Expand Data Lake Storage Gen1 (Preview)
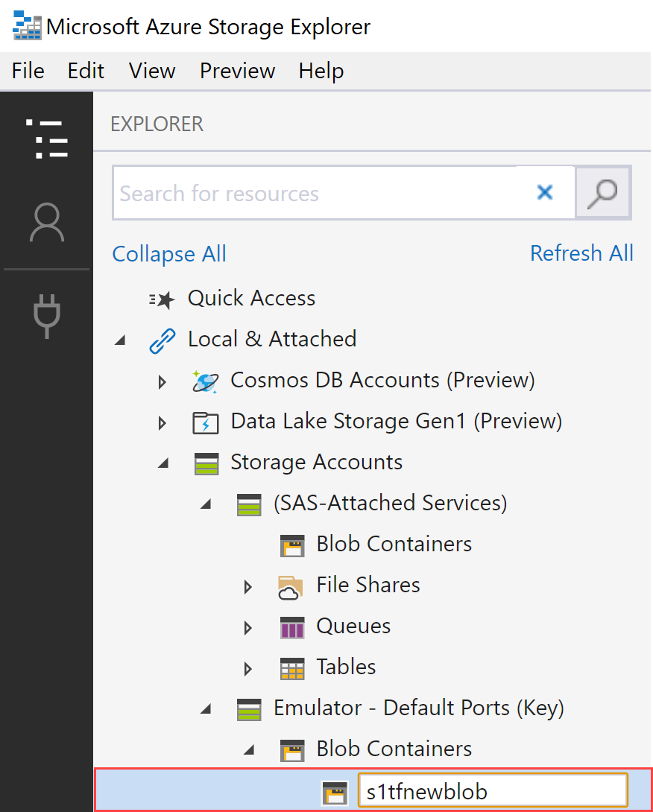Image resolution: width=653 pixels, height=812 pixels. (163, 422)
